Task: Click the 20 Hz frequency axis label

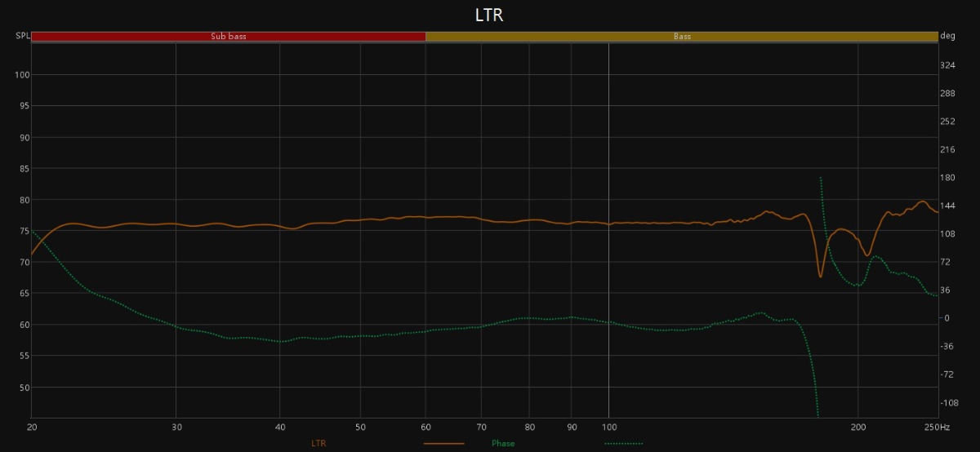Action: pyautogui.click(x=32, y=427)
